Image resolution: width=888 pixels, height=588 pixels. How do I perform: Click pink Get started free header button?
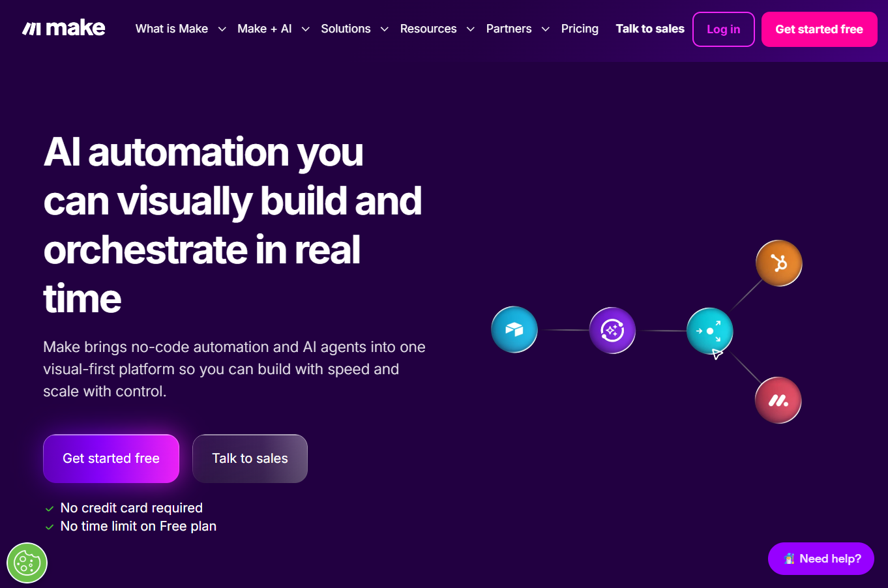coord(819,29)
